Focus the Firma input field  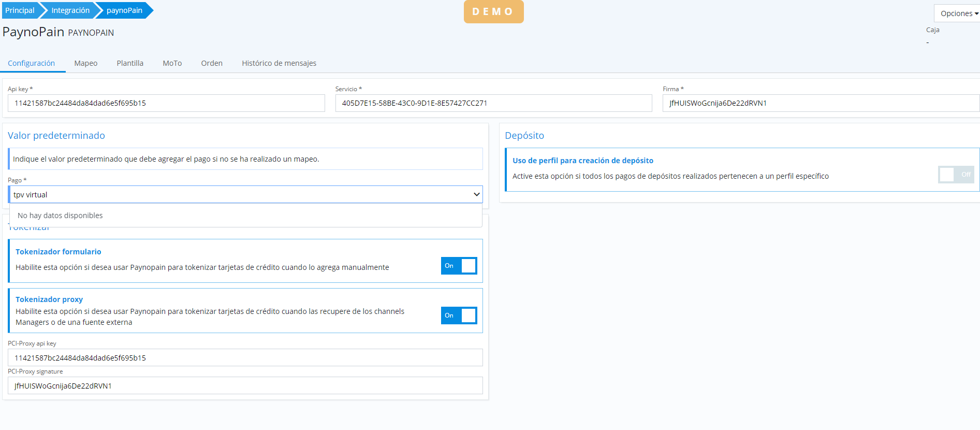821,103
